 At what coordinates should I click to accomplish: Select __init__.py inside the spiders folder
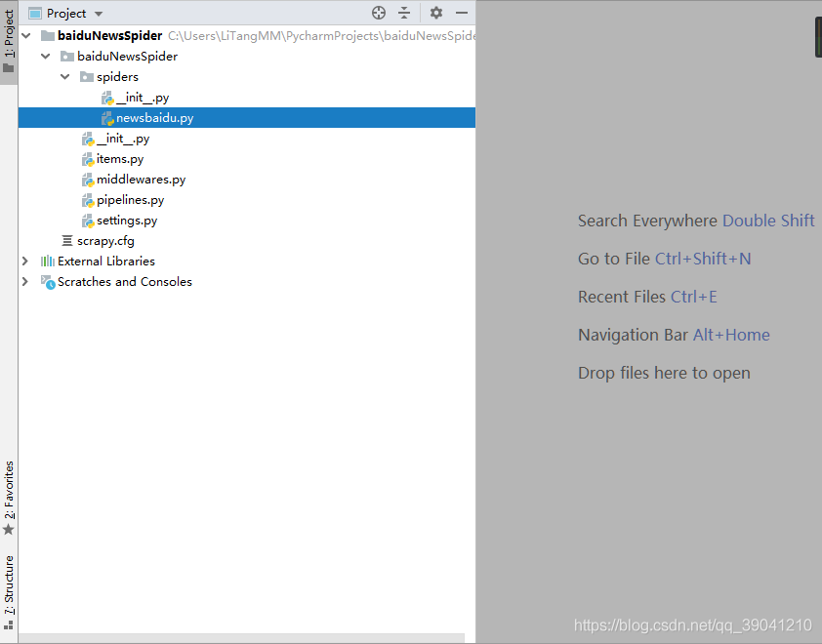click(x=143, y=98)
